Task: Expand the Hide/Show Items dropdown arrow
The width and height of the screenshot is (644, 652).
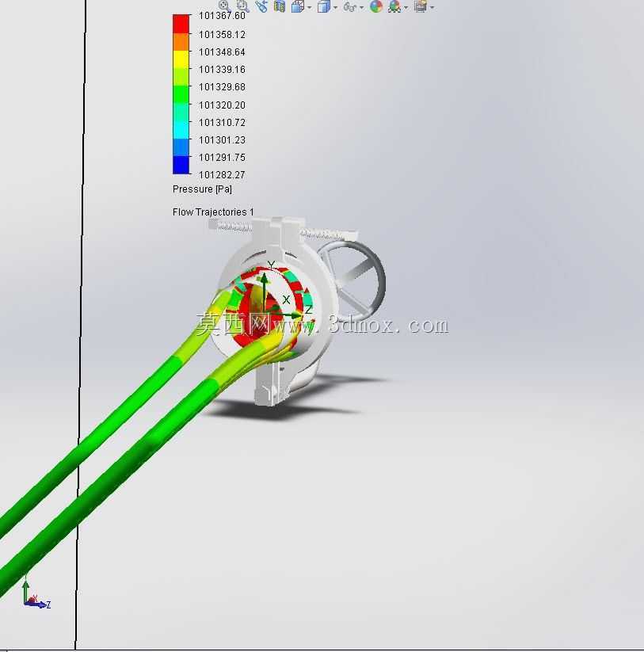Action: click(361, 7)
